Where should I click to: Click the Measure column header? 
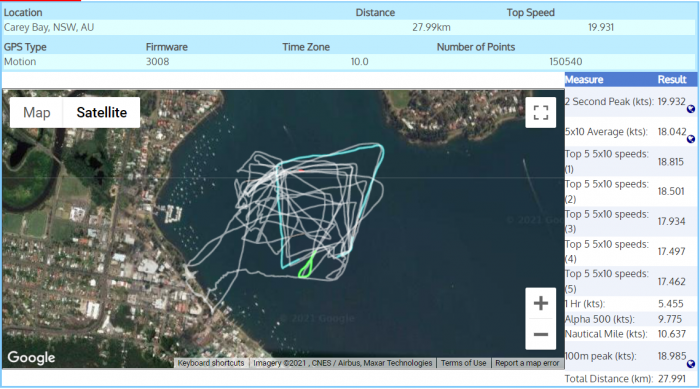click(x=584, y=79)
